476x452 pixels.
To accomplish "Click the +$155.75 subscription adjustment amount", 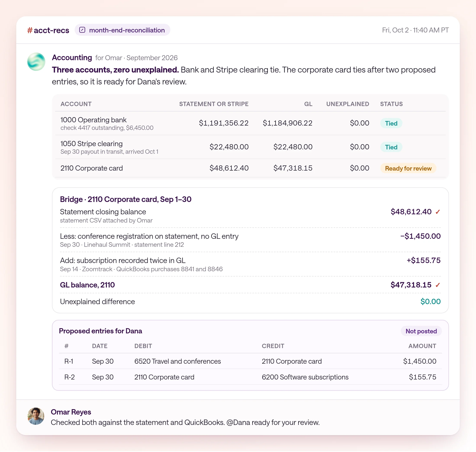I will tap(423, 261).
